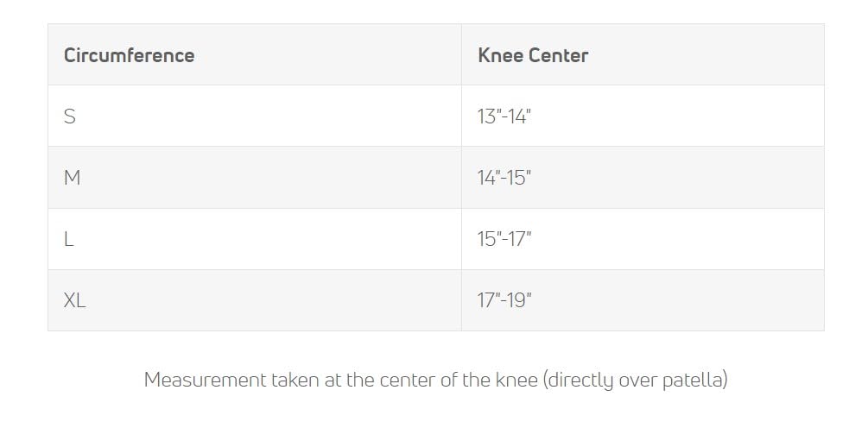Select the M size cell
Screen dimensions: 868x428
click(73, 178)
